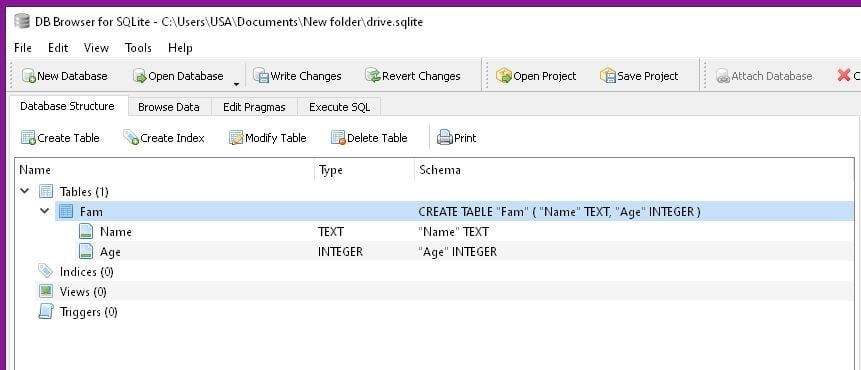
Task: Click the Create Table icon
Action: pyautogui.click(x=28, y=137)
